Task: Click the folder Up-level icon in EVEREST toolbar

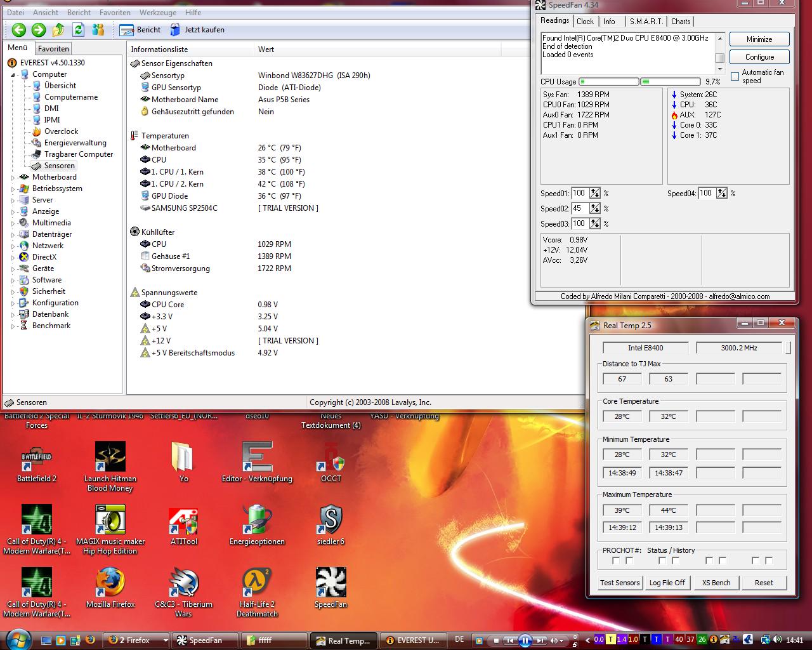Action: click(58, 30)
